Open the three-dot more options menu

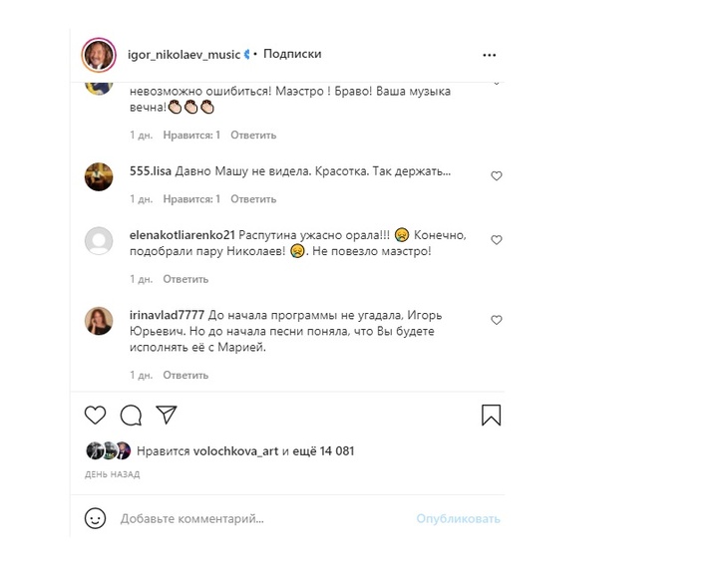tap(490, 55)
